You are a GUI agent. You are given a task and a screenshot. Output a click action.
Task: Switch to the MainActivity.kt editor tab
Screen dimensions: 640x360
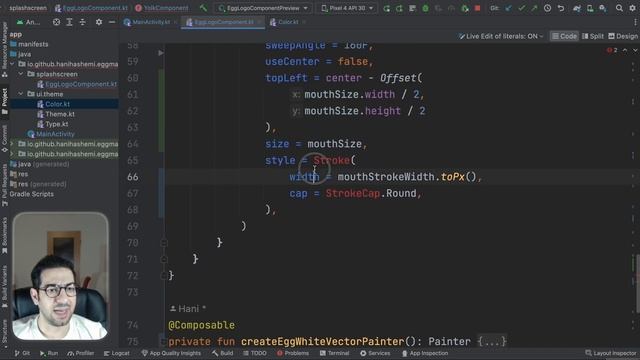151,22
